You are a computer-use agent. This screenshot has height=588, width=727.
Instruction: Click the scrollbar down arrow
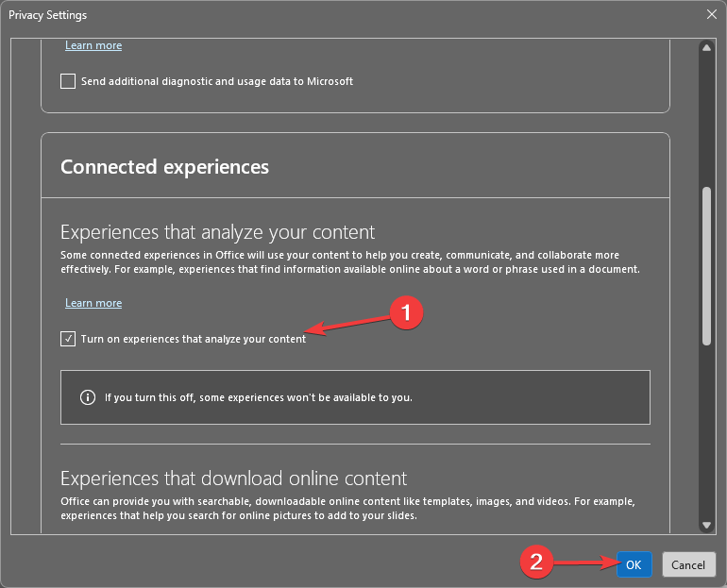coord(706,525)
